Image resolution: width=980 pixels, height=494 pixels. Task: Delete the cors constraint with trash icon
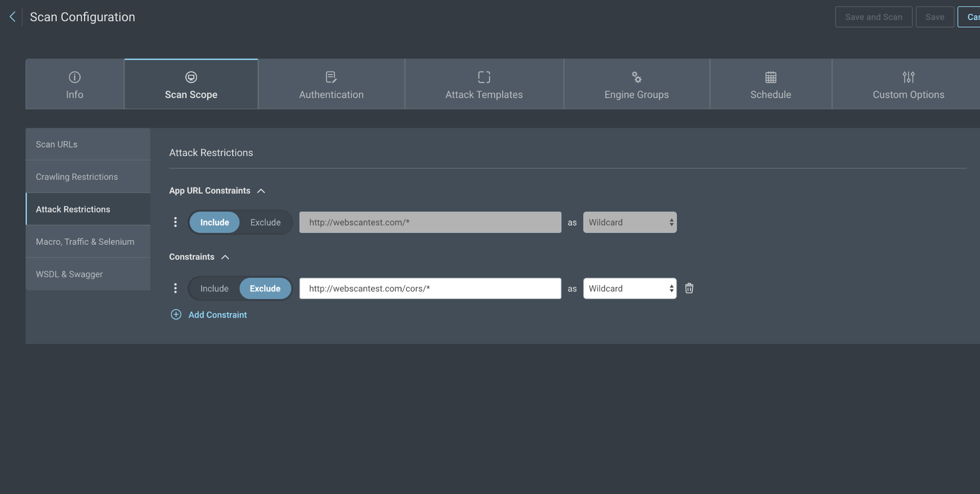(x=689, y=288)
